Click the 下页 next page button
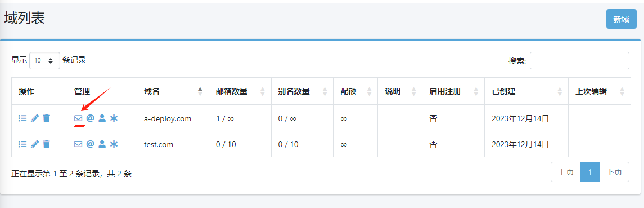Viewport: 644px width, 208px height. 614,172
